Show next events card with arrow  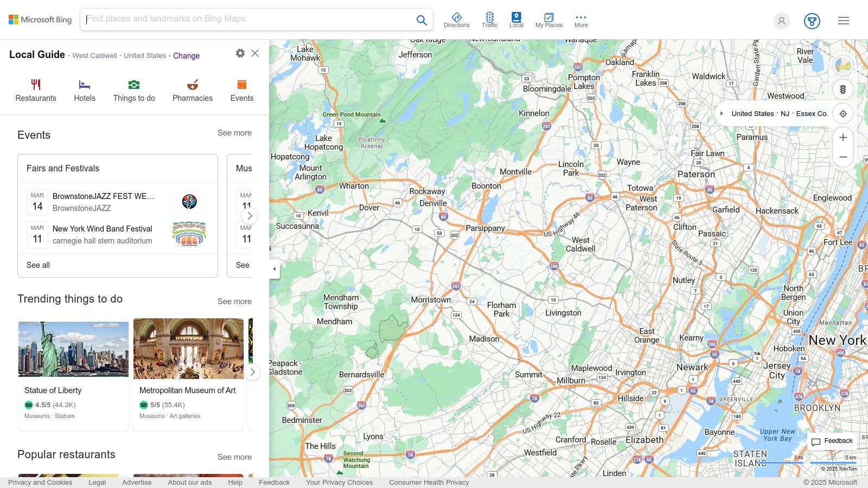250,216
